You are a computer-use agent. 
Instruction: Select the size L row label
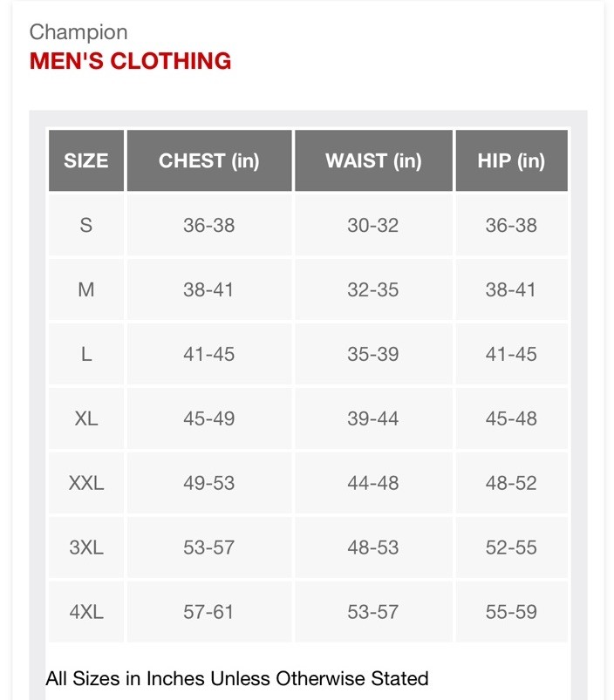(x=86, y=354)
